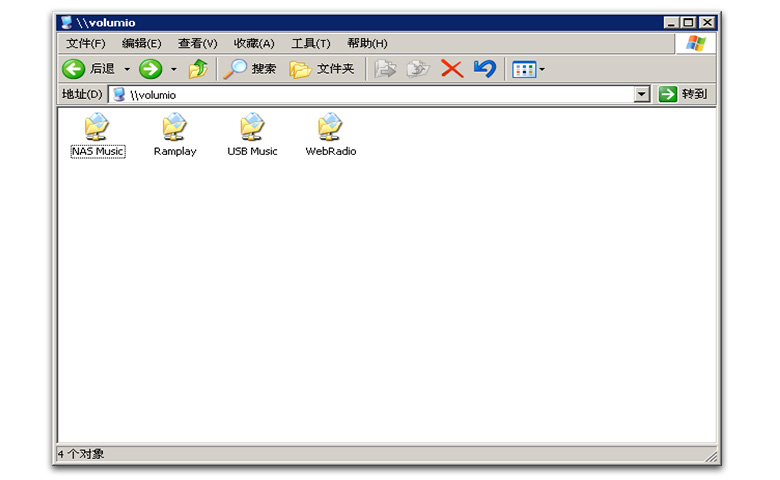The width and height of the screenshot is (780, 480).
Task: Select the Ramplay shared folder icon
Action: 174,126
